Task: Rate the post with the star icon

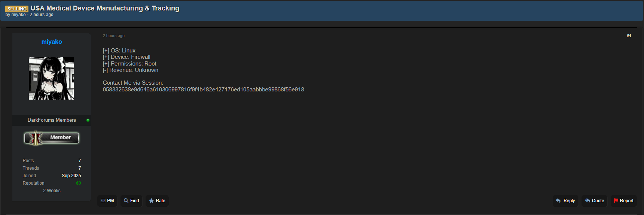Action: click(152, 201)
